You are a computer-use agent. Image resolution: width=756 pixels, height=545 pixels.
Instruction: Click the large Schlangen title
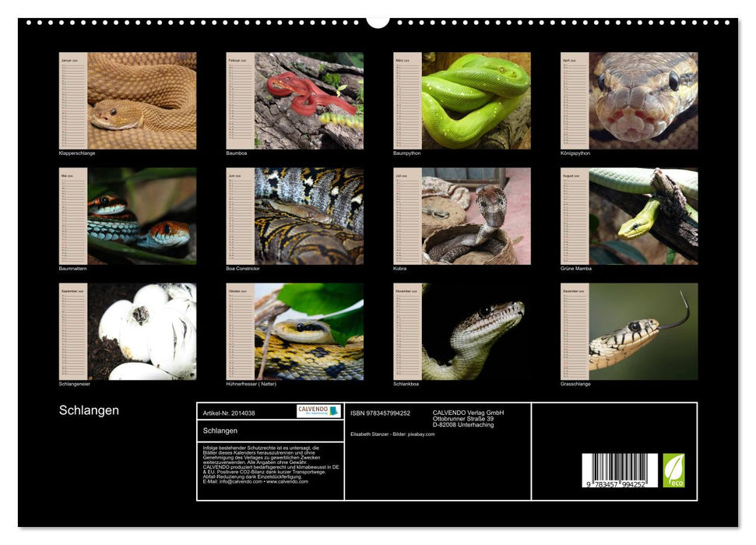coord(89,410)
